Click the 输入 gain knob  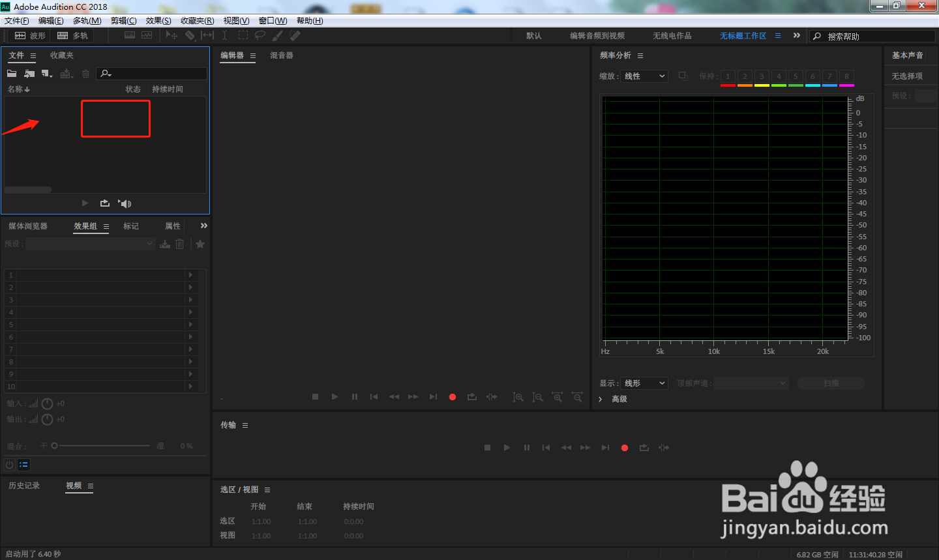tap(47, 404)
